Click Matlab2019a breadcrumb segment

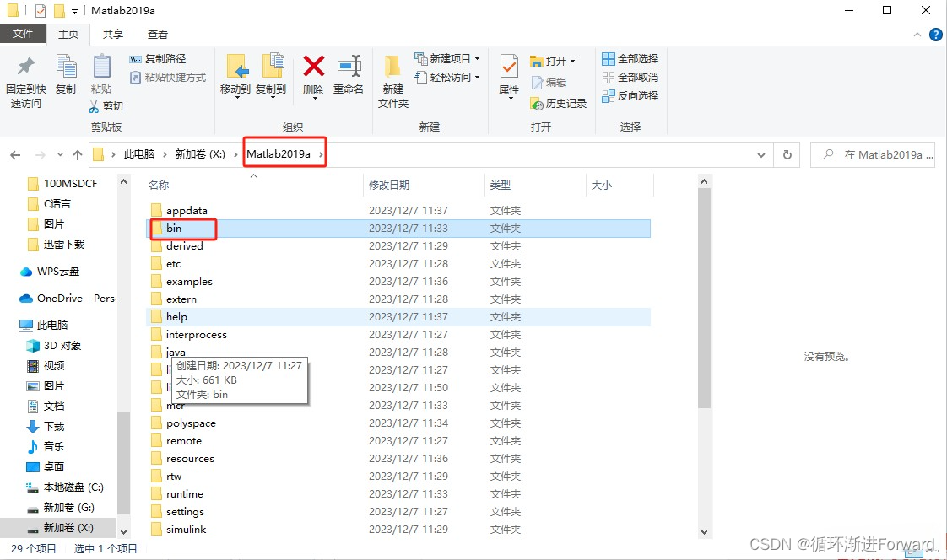click(x=279, y=154)
